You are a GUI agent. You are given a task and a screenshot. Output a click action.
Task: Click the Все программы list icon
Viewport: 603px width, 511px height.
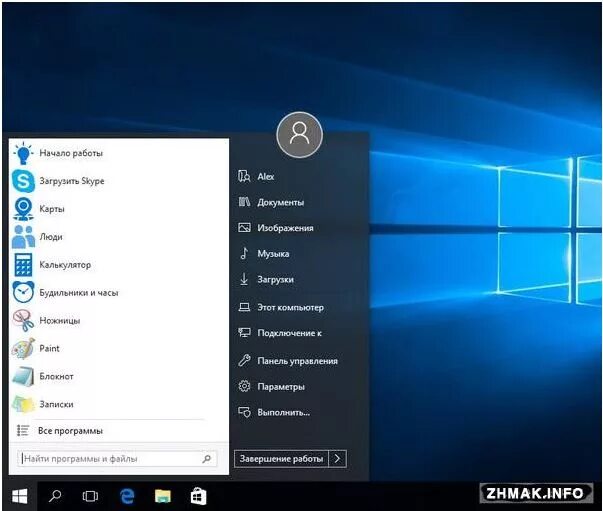[23, 431]
